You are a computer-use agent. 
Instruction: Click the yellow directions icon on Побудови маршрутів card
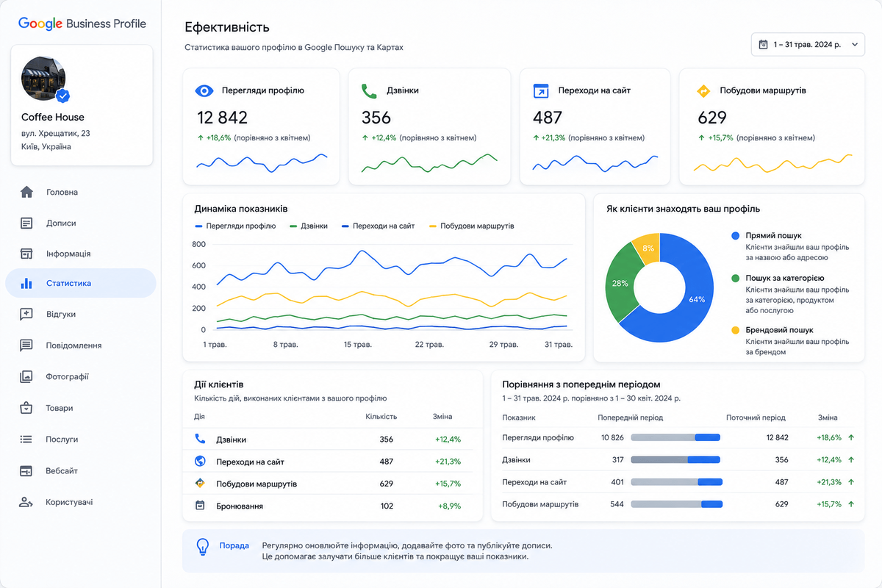(703, 91)
